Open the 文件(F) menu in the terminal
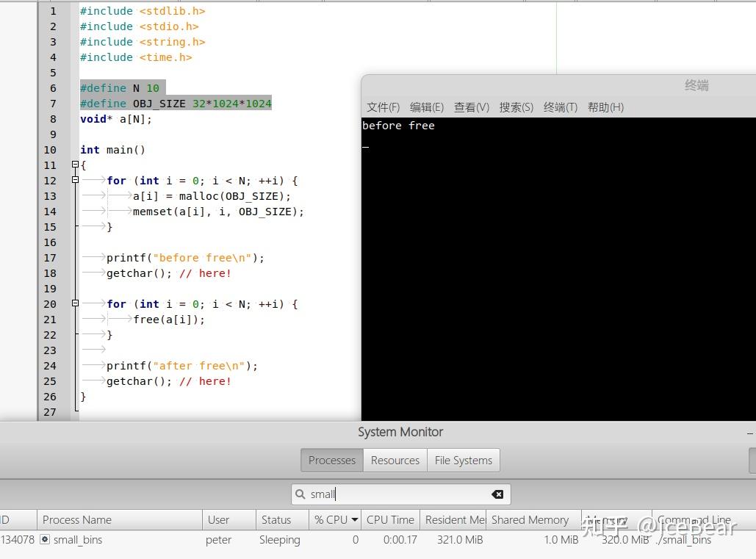The width and height of the screenshot is (756, 559). (x=384, y=107)
